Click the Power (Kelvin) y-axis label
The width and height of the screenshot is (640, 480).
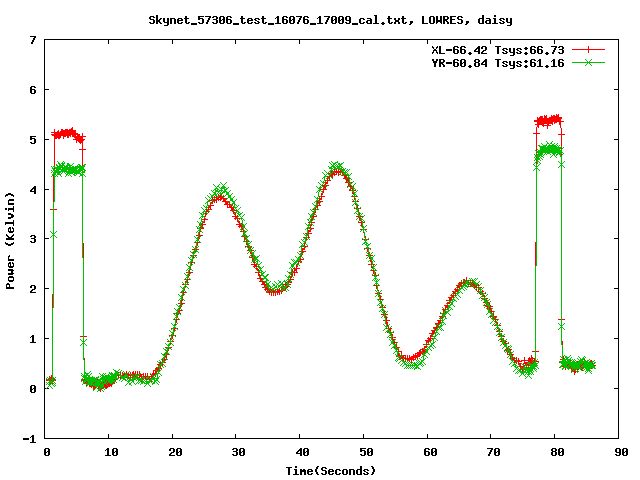coord(10,241)
